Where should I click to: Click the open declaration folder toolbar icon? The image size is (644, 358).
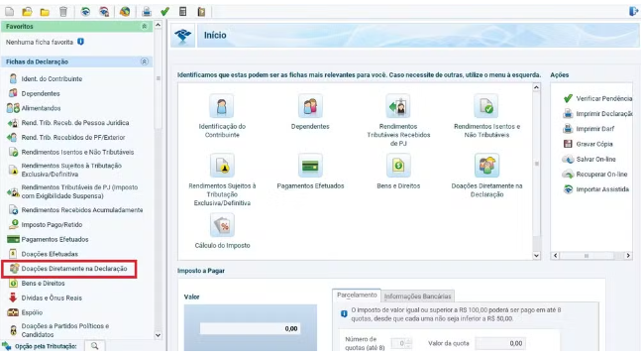(x=27, y=12)
